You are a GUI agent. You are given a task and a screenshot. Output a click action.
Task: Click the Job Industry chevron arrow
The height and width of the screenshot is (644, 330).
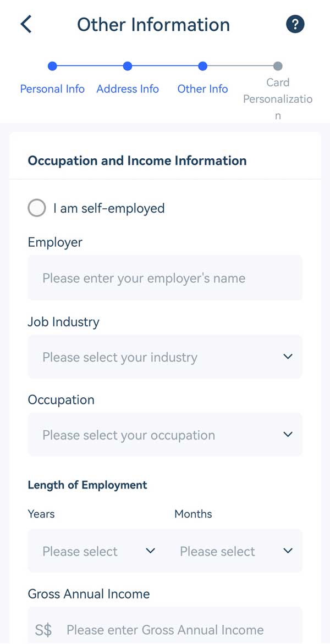coord(288,357)
